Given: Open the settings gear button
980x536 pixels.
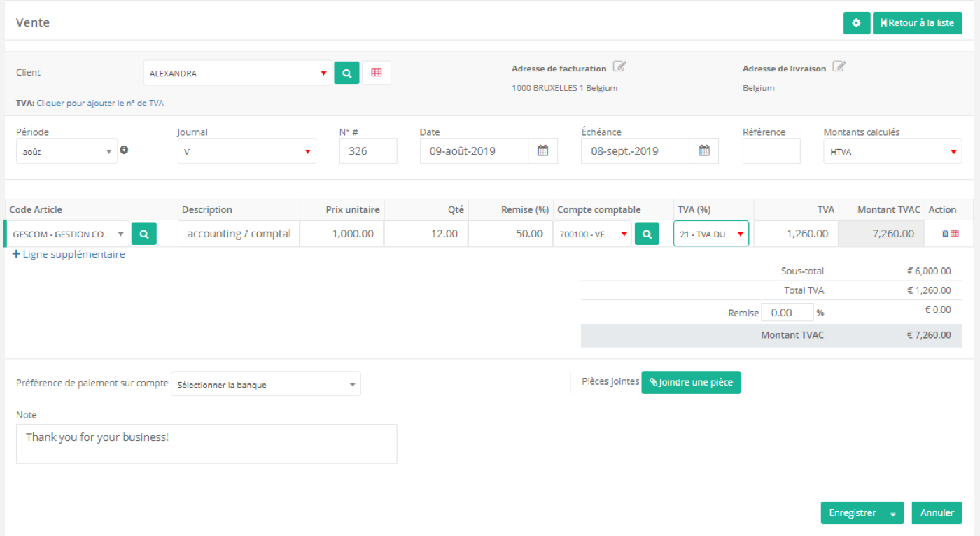Looking at the screenshot, I should tap(857, 23).
